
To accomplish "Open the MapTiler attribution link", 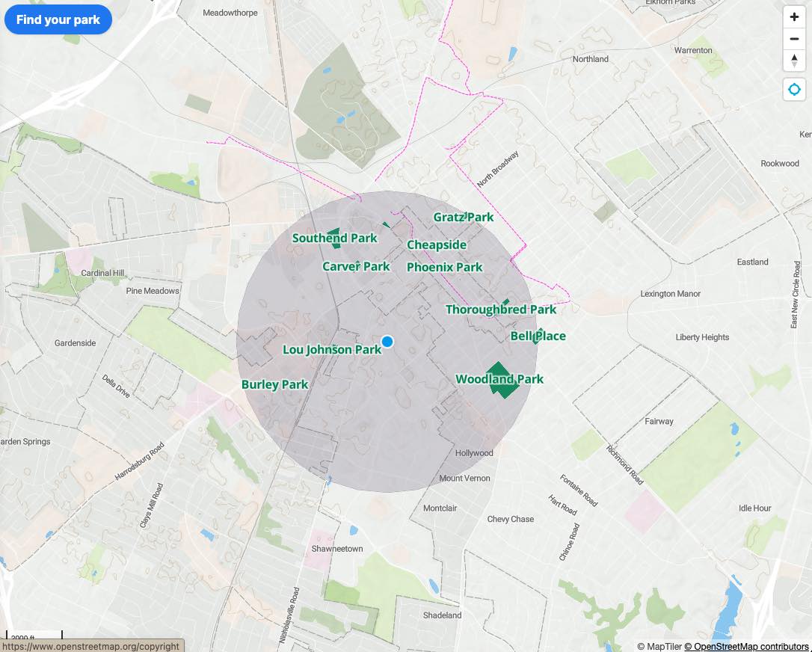I will [659, 646].
